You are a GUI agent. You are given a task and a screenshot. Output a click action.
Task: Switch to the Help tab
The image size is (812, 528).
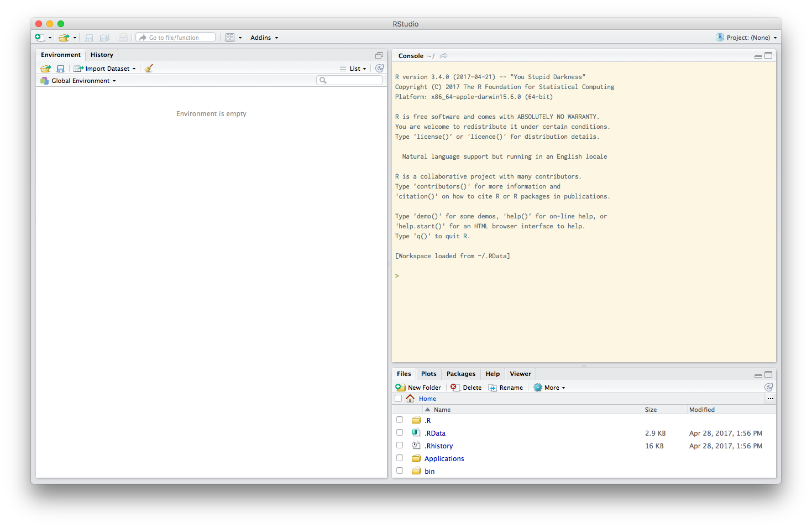coord(493,374)
